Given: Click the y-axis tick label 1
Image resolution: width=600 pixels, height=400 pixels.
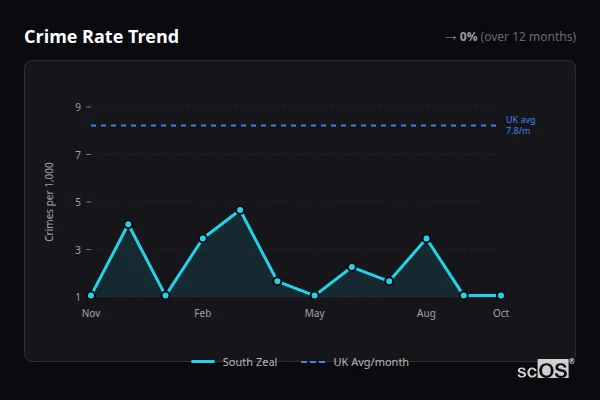Looking at the screenshot, I should click(x=78, y=297).
